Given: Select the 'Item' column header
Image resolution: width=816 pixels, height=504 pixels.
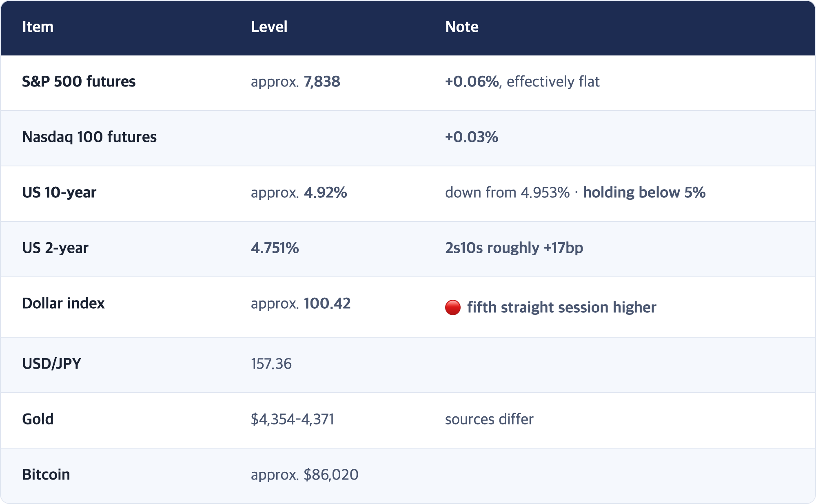Looking at the screenshot, I should point(38,27).
